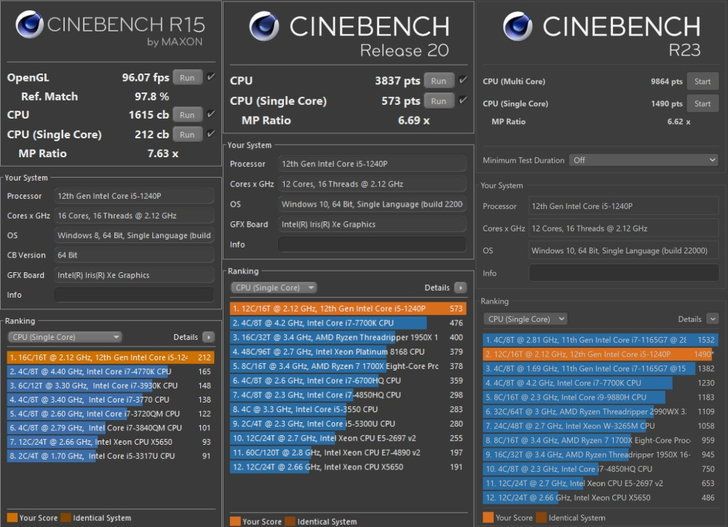728x527 pixels.
Task: Select the Core i7-6700HQ row in Release 20
Action: pos(348,380)
